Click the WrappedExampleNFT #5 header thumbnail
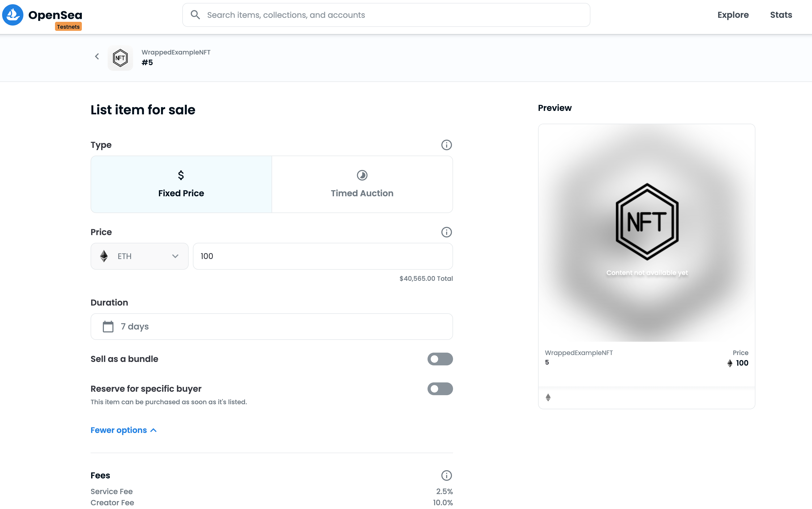 click(120, 58)
